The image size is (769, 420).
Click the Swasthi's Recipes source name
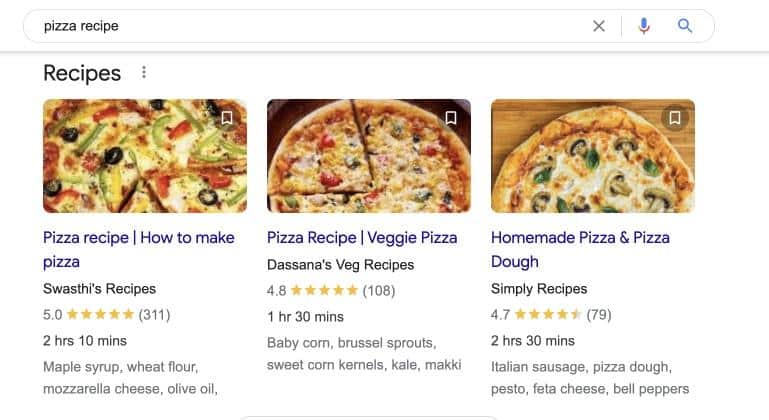[99, 289]
